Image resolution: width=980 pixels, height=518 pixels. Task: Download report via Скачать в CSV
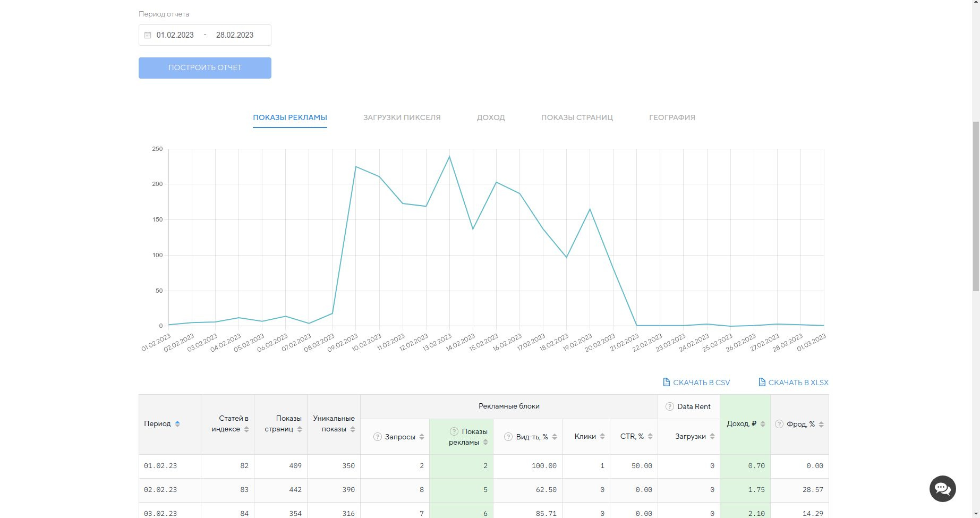pos(696,383)
